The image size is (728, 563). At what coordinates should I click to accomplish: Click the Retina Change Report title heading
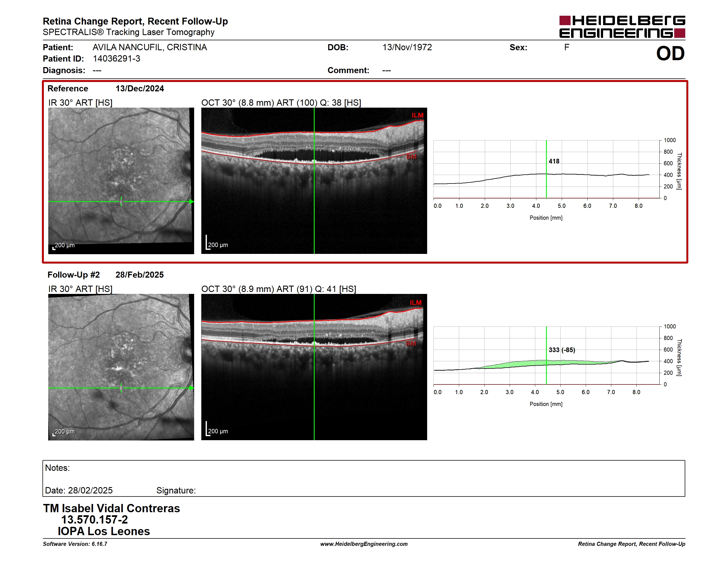click(x=135, y=21)
